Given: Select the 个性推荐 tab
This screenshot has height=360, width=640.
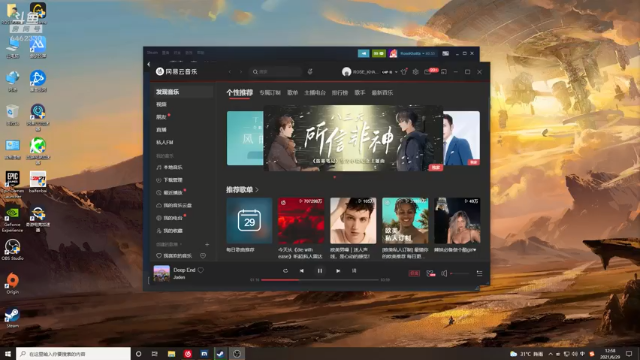Looking at the screenshot, I should pos(240,93).
